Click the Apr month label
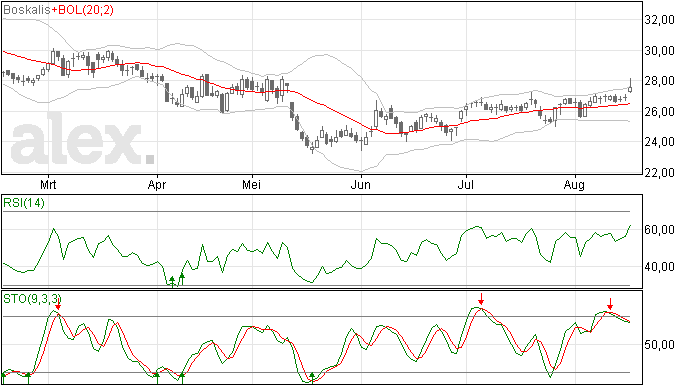Screen dimensions: 690x387 click(x=157, y=185)
